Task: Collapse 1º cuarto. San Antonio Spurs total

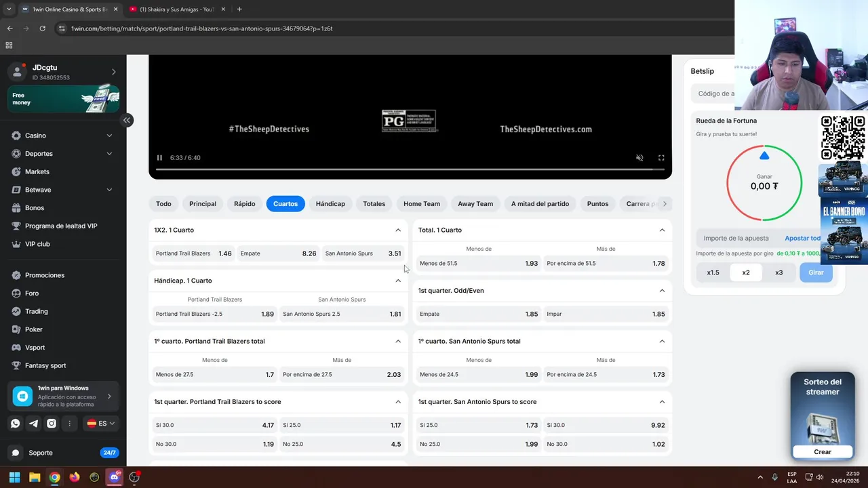Action: 662,342
